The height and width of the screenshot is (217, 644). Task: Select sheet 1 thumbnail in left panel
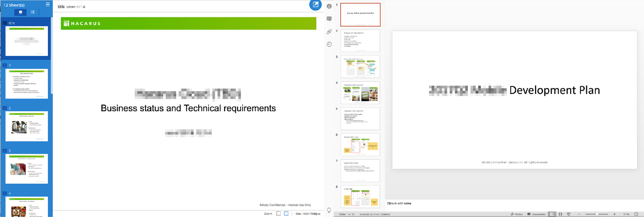pyautogui.click(x=27, y=84)
